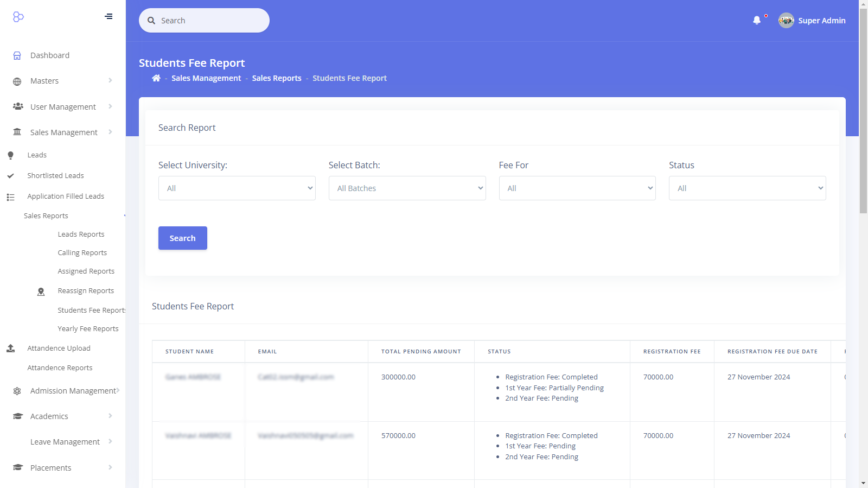868x488 pixels.
Task: Click the Dashboard store icon
Action: 17,55
